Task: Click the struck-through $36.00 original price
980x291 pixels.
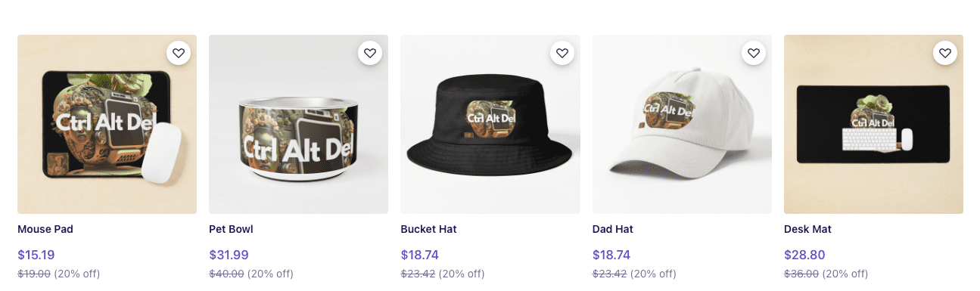Action: [x=801, y=274]
